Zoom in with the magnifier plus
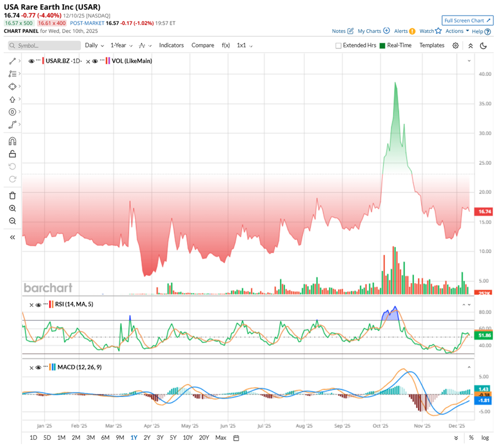Viewport: 496px width, 448px height. click(12, 209)
